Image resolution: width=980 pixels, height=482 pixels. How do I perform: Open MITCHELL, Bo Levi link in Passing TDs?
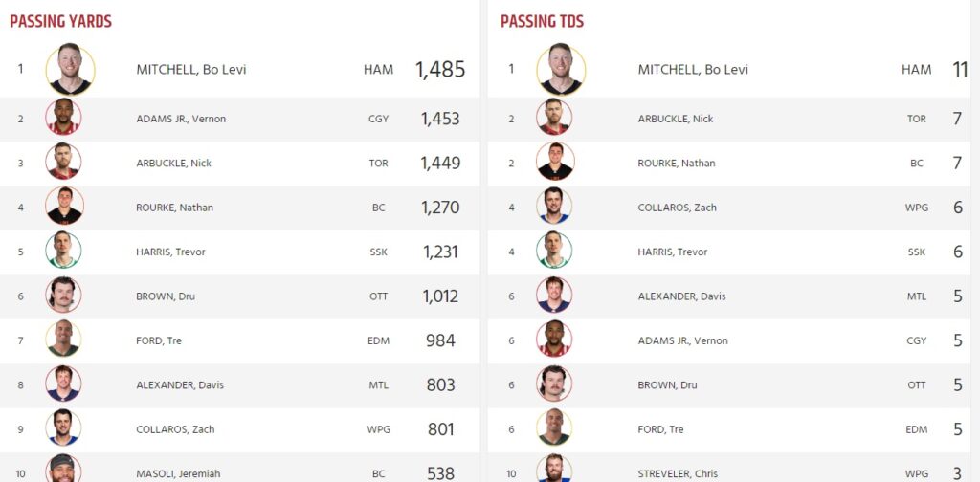tap(693, 69)
